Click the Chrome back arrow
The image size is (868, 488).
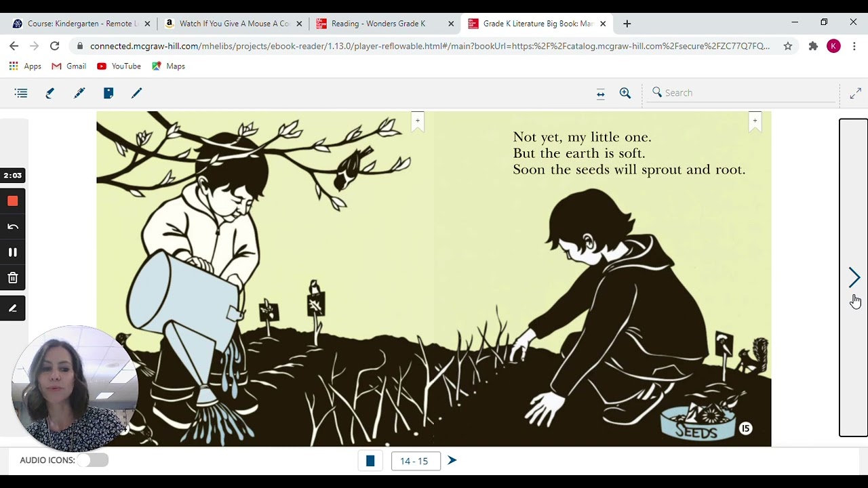(x=14, y=46)
